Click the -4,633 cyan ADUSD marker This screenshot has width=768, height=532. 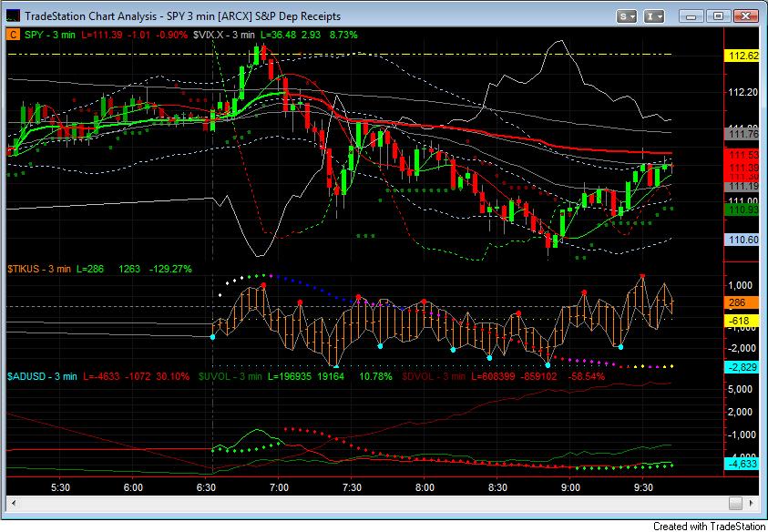tap(743, 464)
